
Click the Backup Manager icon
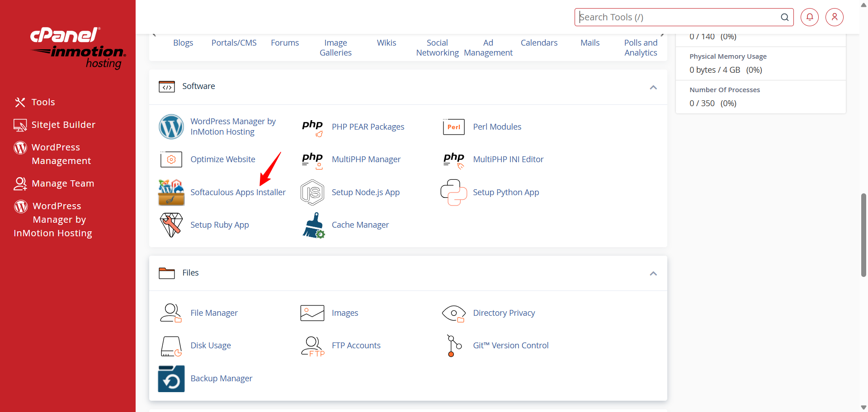tap(171, 379)
